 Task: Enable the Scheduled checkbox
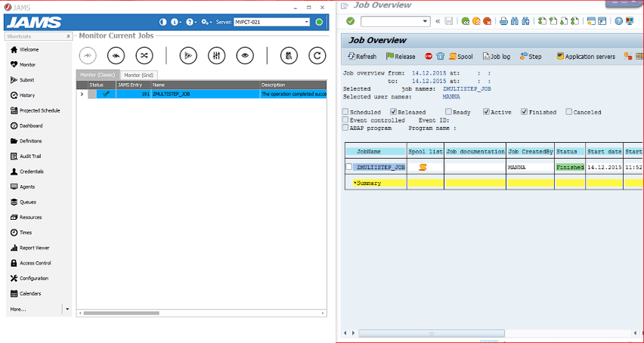click(345, 112)
